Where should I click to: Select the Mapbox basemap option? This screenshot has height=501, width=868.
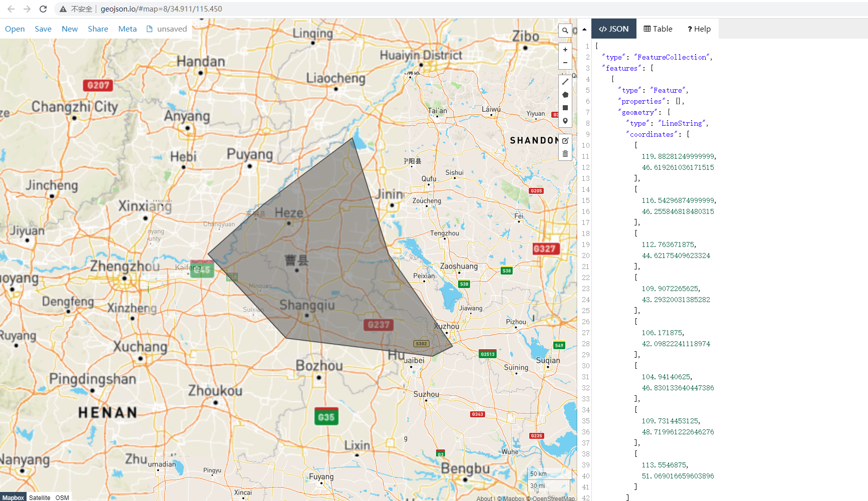coord(14,497)
